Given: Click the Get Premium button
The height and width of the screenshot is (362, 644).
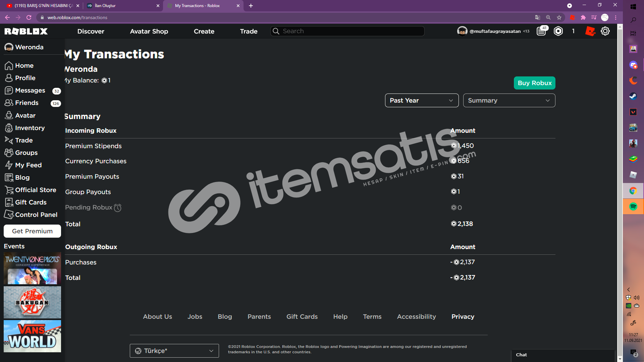Looking at the screenshot, I should click(32, 231).
